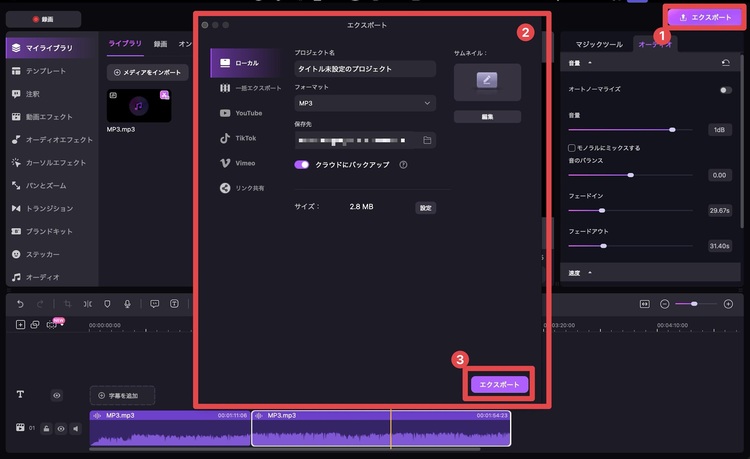Click the split icon in timeline toolbar
The height and width of the screenshot is (459, 750).
[x=88, y=304]
